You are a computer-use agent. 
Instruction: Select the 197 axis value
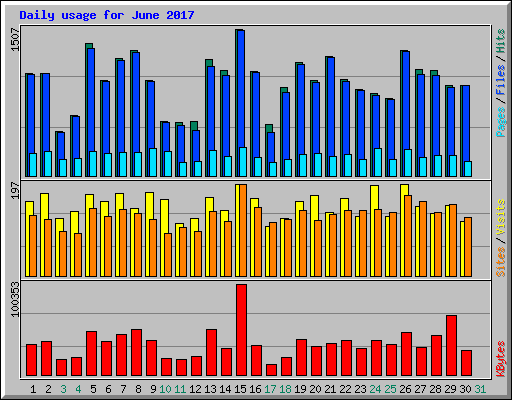(x=15, y=190)
